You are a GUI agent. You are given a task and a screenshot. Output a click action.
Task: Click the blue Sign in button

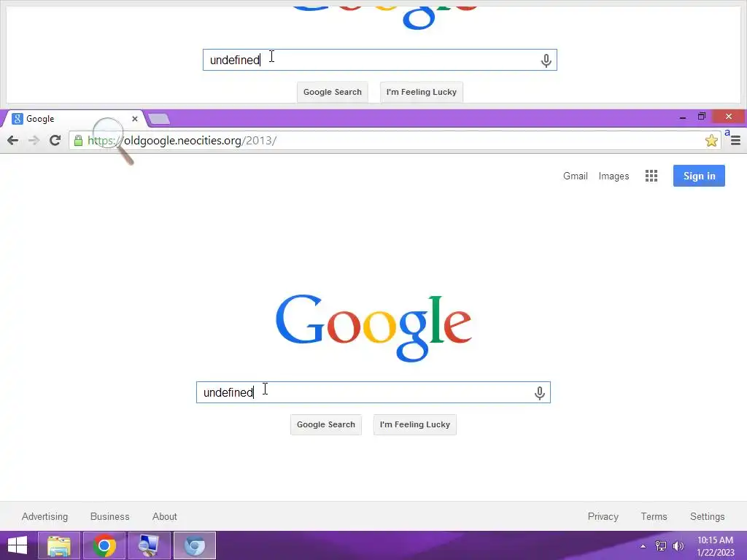coord(699,176)
